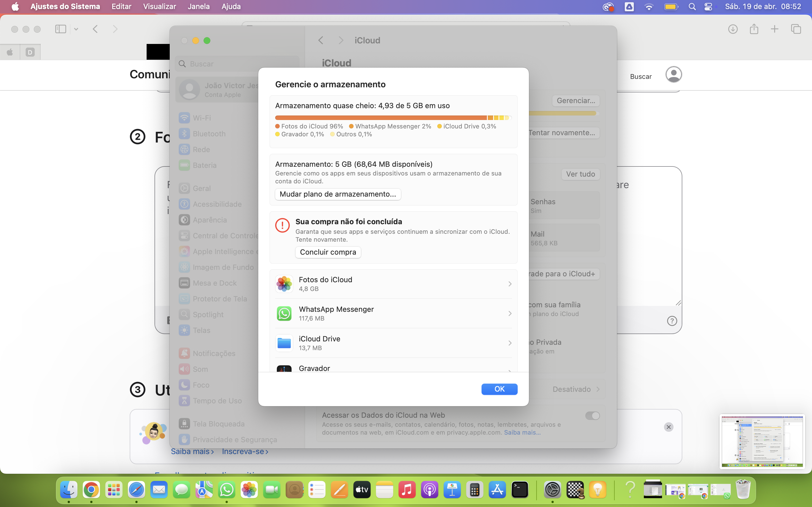Open Safari tab overview icon
Image resolution: width=812 pixels, height=507 pixels.
click(x=796, y=29)
